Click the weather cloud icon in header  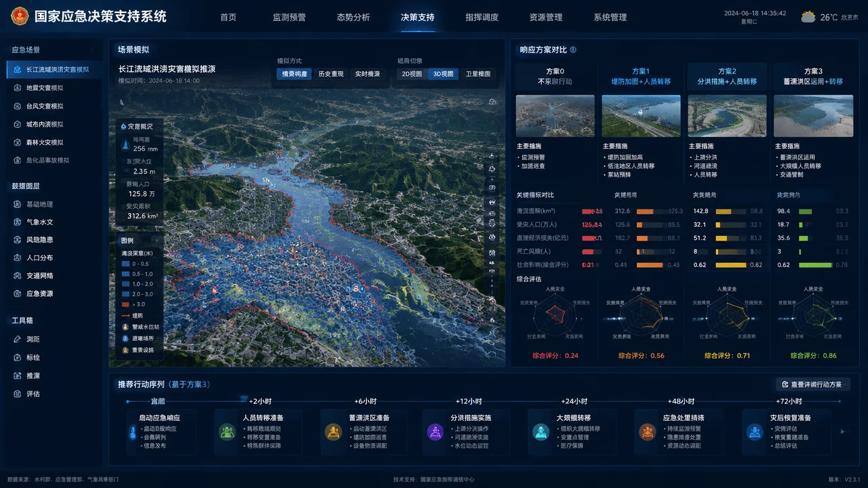point(808,17)
